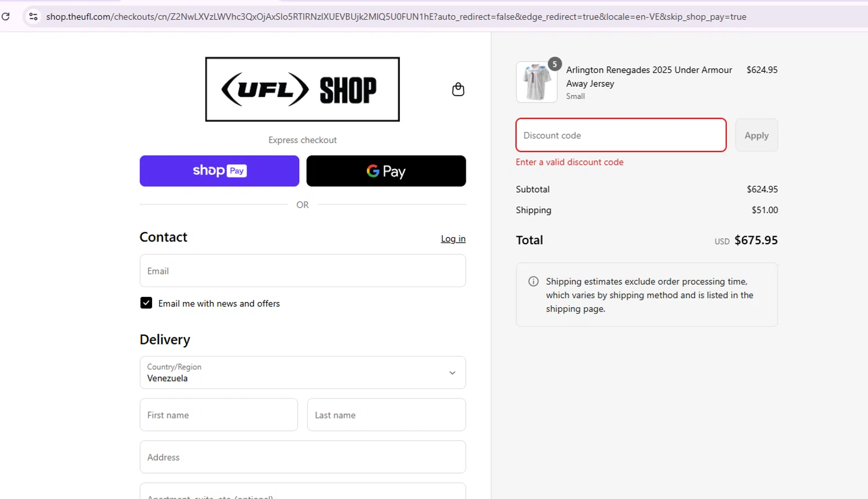Focus the Discount code field

620,135
